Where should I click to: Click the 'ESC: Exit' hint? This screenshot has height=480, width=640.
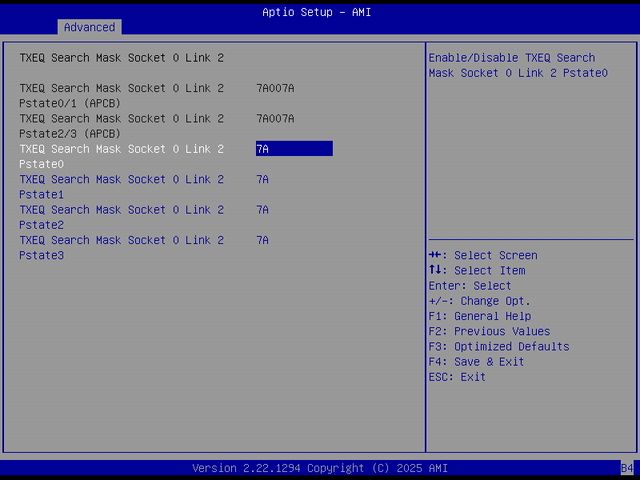tap(457, 377)
